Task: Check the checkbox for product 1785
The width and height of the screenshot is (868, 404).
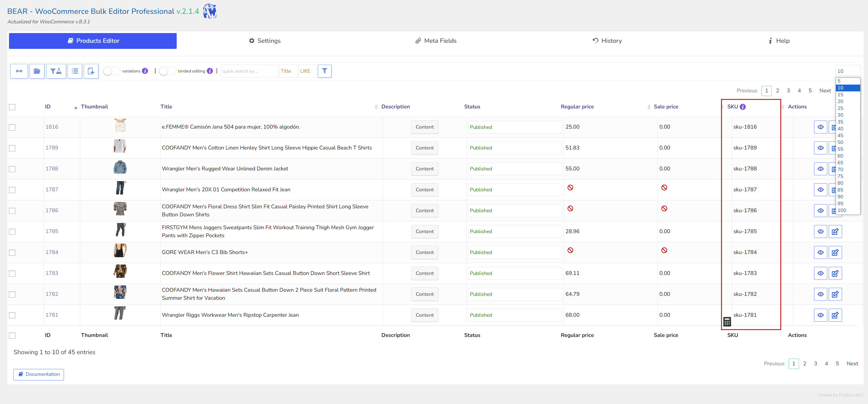Action: tap(12, 232)
